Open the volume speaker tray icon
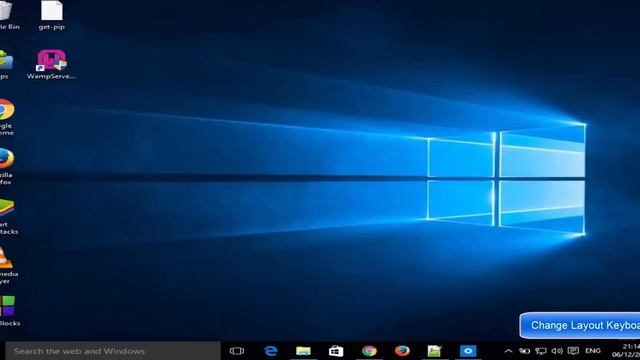This screenshot has width=640, height=360. click(557, 351)
